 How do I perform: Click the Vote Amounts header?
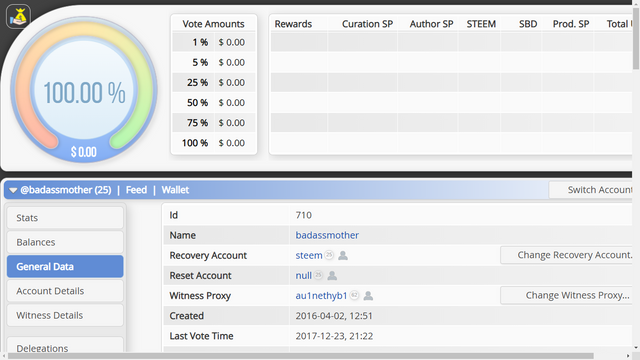[213, 24]
